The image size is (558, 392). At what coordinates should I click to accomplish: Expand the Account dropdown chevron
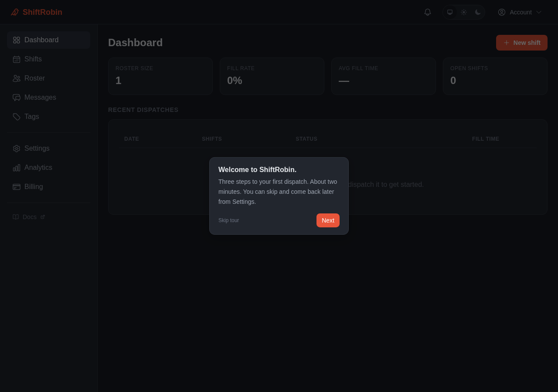tap(539, 12)
